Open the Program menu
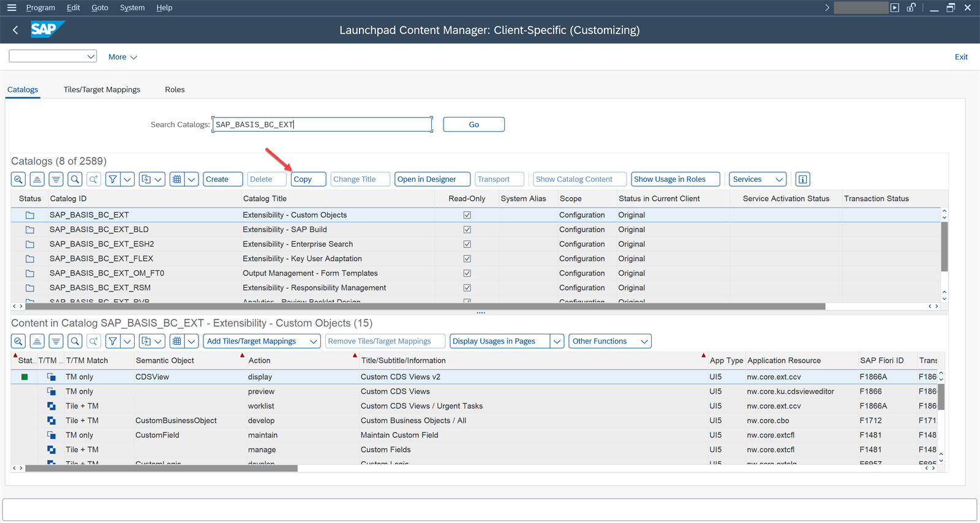980x523 pixels. [40, 7]
